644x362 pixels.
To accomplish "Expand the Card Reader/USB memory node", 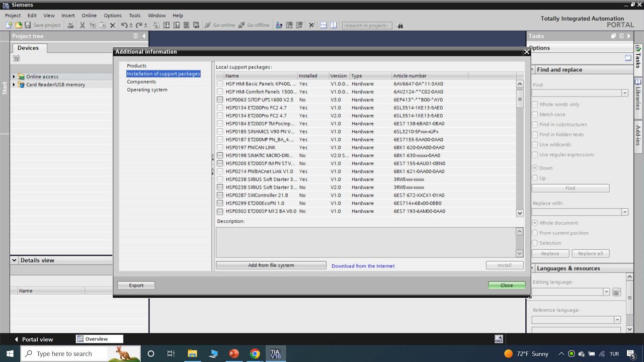I will click(x=14, y=85).
